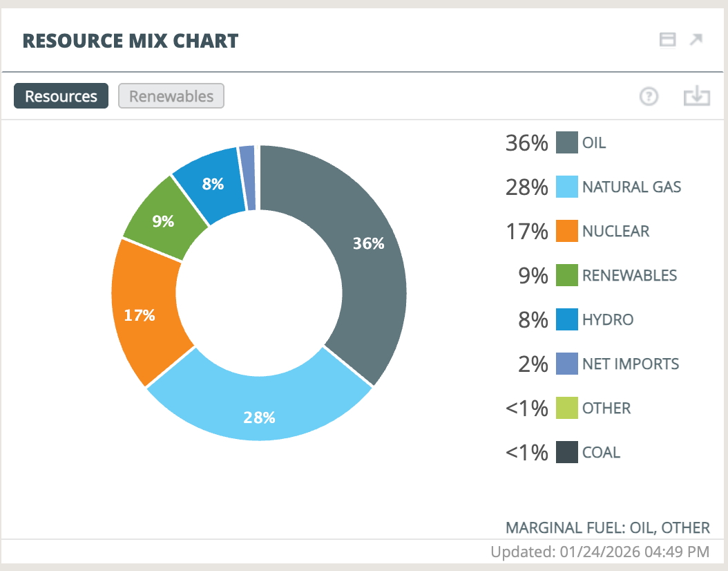Select the Resources tab
The width and height of the screenshot is (728, 571).
(61, 96)
